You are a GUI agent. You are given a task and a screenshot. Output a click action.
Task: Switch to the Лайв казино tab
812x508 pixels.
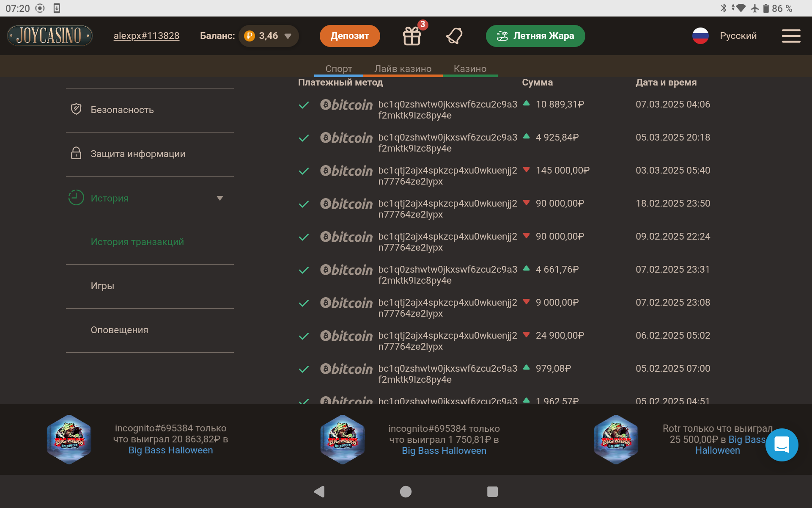[403, 69]
